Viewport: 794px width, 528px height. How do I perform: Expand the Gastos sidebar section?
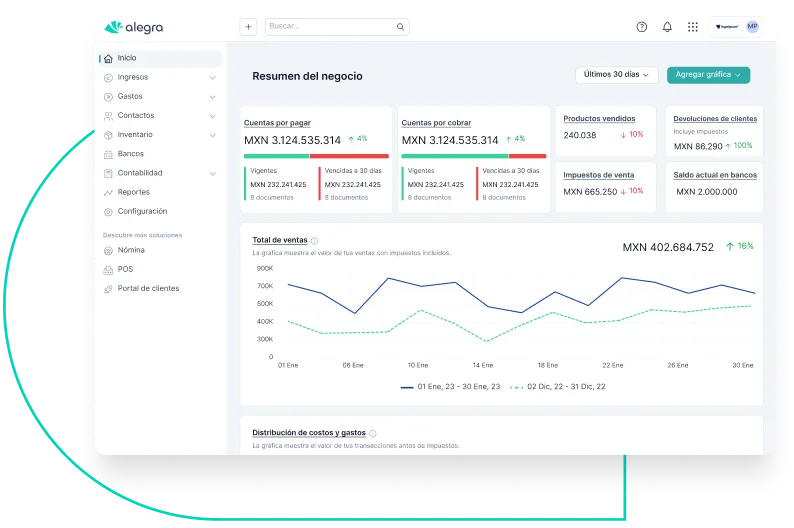[212, 97]
